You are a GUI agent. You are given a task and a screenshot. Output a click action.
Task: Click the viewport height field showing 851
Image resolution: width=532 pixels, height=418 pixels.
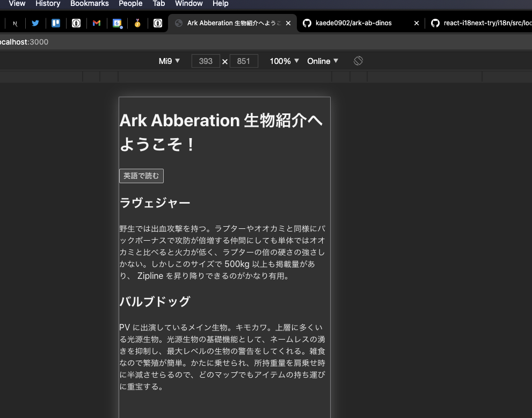tap(244, 61)
